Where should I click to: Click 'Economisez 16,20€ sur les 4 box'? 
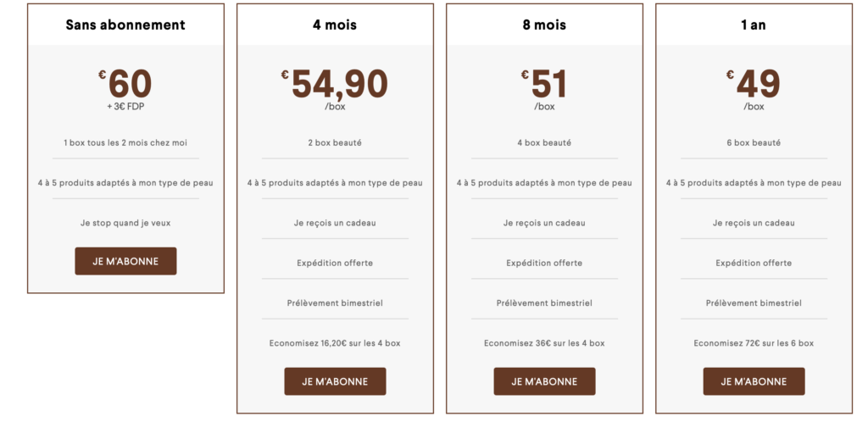tap(335, 343)
